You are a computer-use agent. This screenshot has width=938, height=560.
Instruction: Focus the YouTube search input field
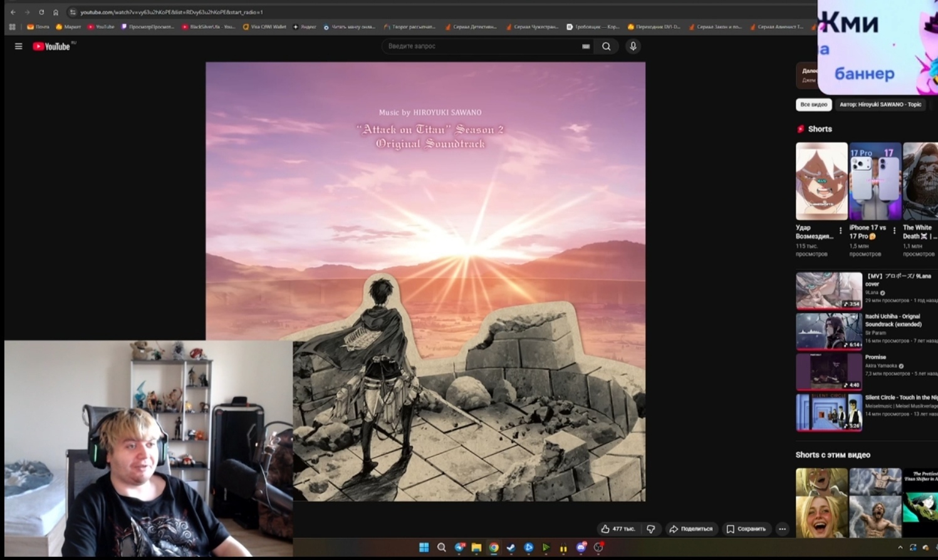point(482,46)
